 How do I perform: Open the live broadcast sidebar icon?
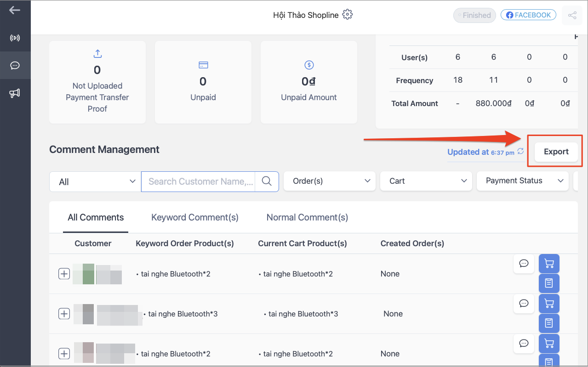(15, 38)
